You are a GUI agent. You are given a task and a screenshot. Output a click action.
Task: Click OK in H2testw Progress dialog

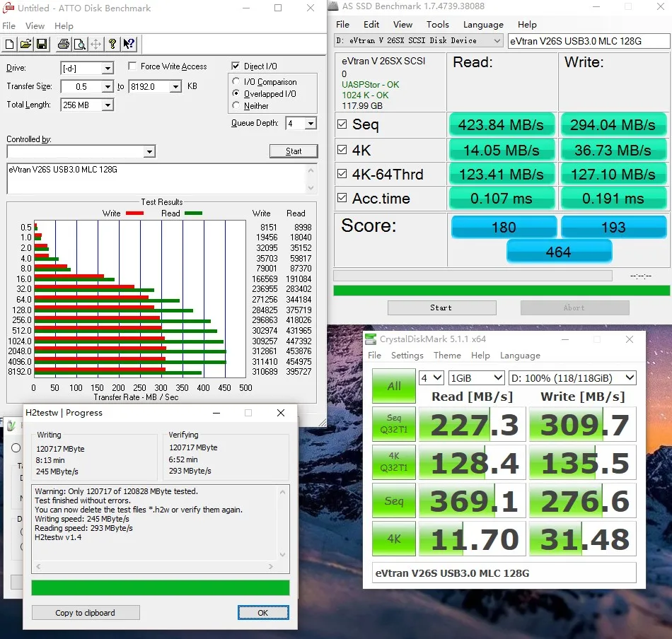click(x=263, y=612)
